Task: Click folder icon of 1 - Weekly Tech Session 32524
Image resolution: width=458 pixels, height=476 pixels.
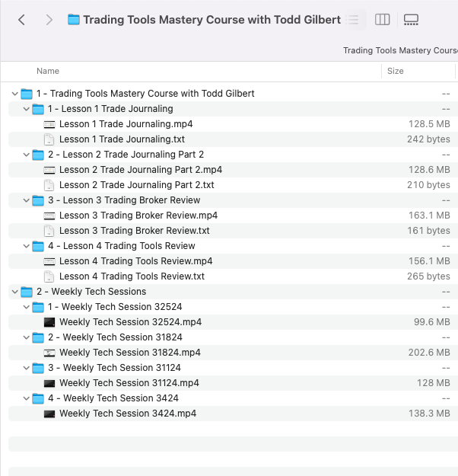Action: pos(38,307)
